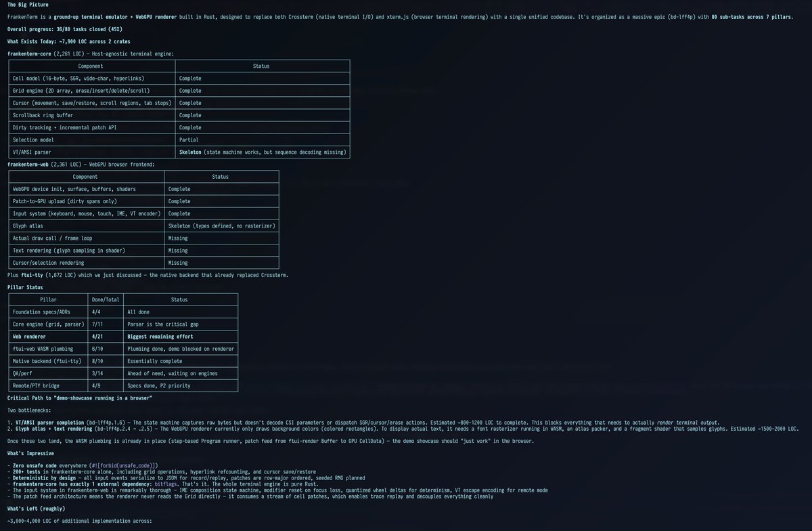Click the "ftui-web WASM plumbing" pillar cell

pos(47,349)
